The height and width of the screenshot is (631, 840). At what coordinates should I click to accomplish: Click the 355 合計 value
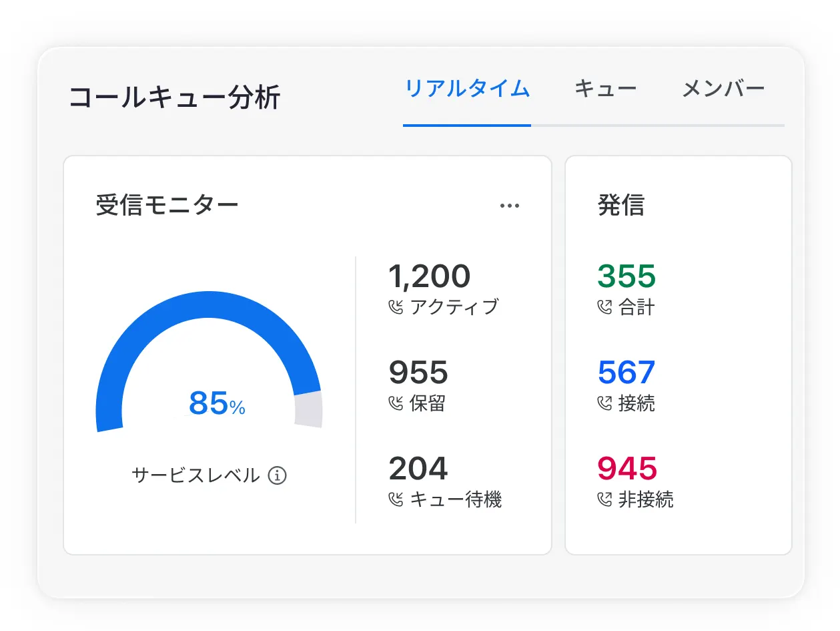click(x=626, y=276)
